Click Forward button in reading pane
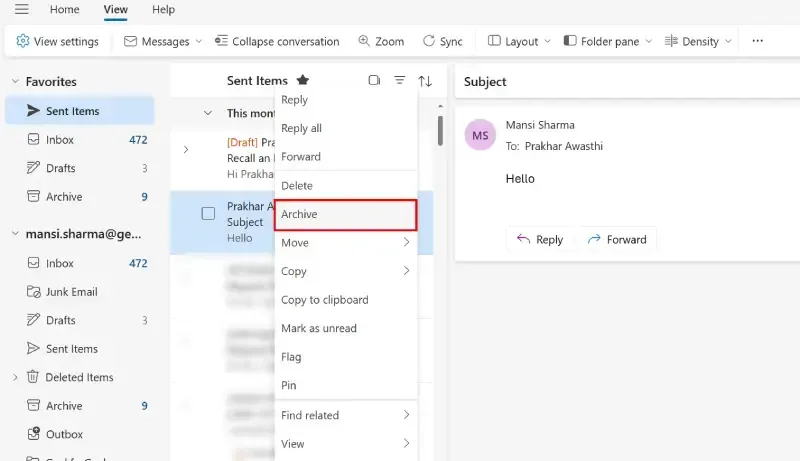 (617, 239)
